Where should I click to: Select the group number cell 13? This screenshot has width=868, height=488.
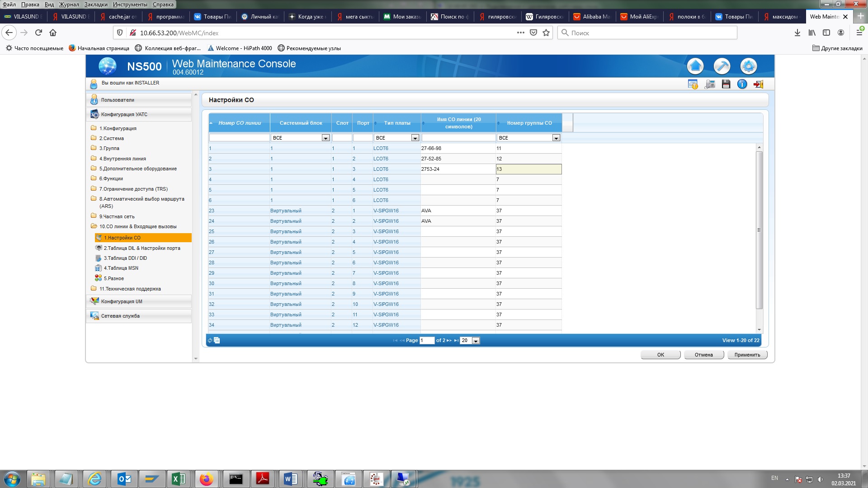point(528,169)
